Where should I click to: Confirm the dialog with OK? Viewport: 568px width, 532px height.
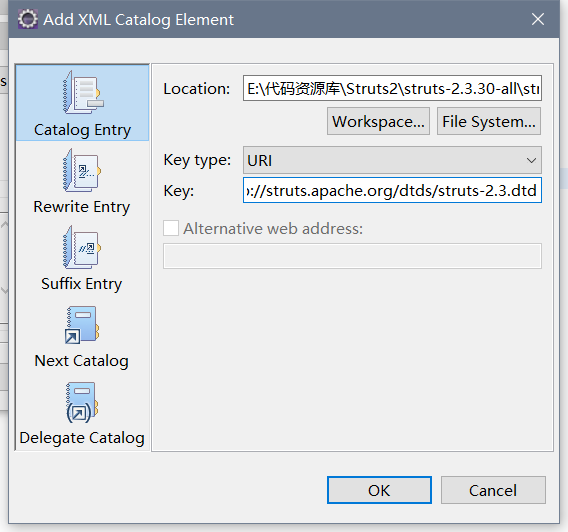(379, 490)
